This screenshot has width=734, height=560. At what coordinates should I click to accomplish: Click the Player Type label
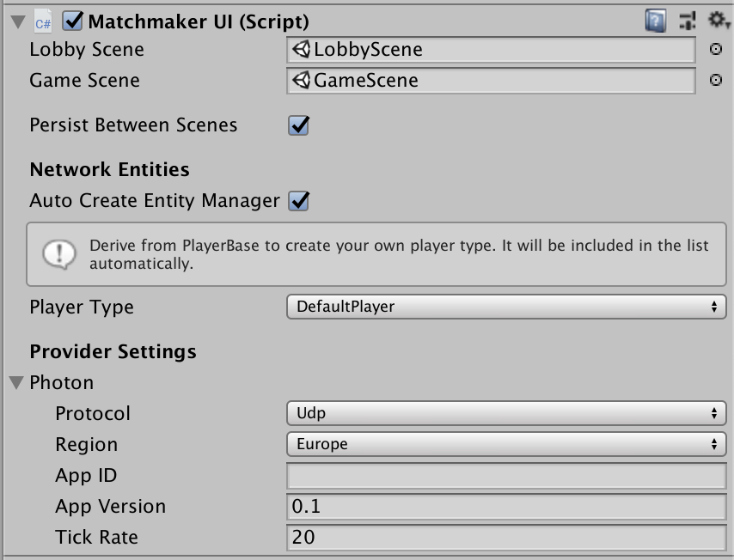tap(82, 307)
